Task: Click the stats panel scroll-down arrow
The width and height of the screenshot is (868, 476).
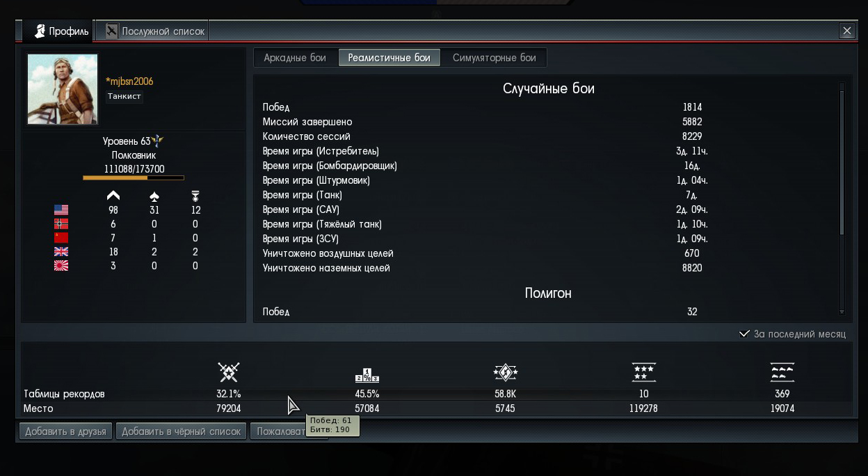Action: pyautogui.click(x=842, y=312)
